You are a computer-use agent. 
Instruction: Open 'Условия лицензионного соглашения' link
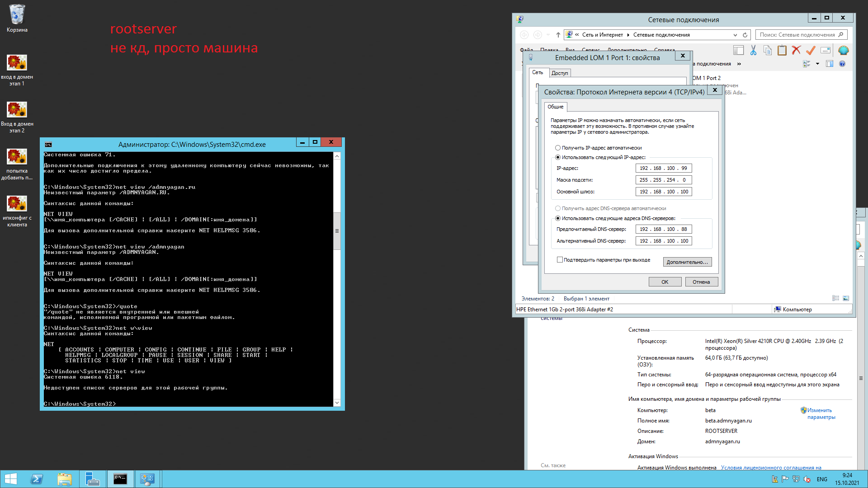[771, 468]
